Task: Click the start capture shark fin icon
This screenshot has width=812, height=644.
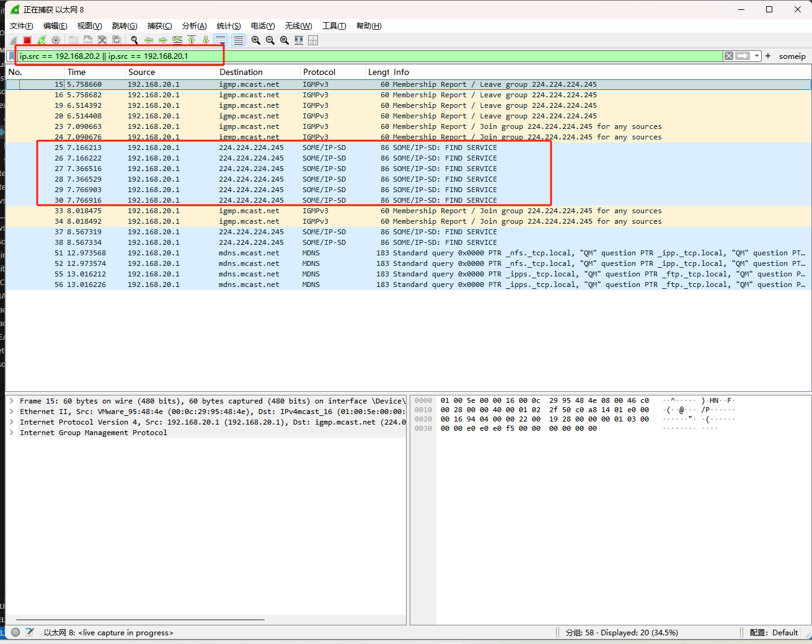Action: [14, 40]
